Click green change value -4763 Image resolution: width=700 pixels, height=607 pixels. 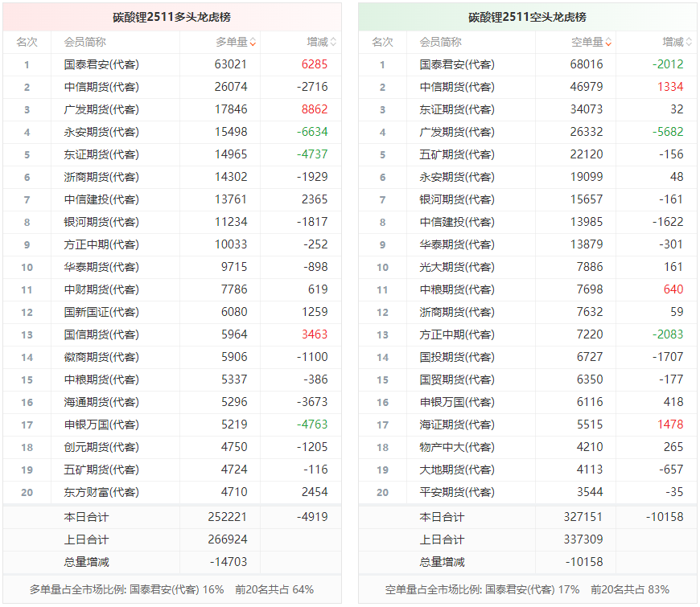coord(312,424)
